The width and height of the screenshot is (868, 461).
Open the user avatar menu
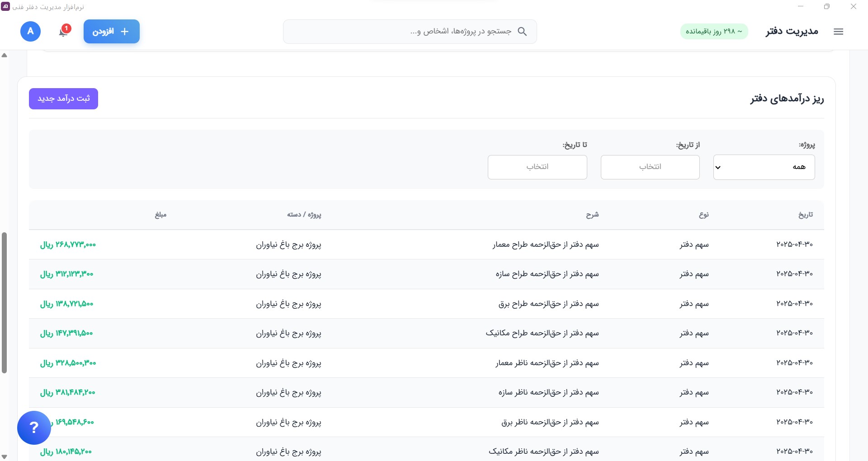pos(30,31)
